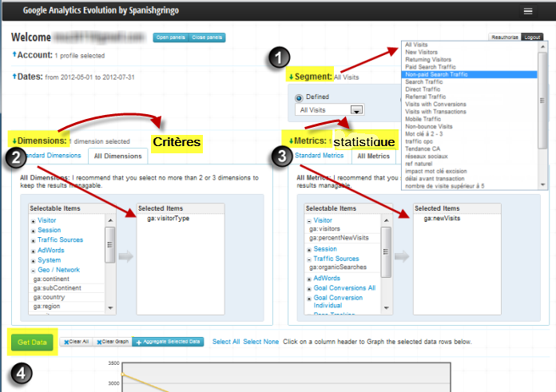The image size is (556, 392).
Task: Choose traffic cpc segment
Action: pyautogui.click(x=419, y=141)
